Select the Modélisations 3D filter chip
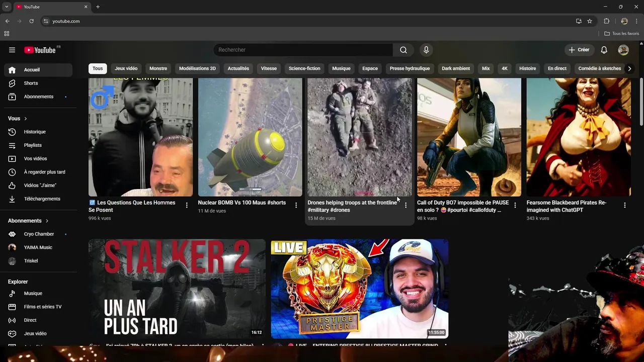Screen dimensions: 644x362 [x=197, y=68]
